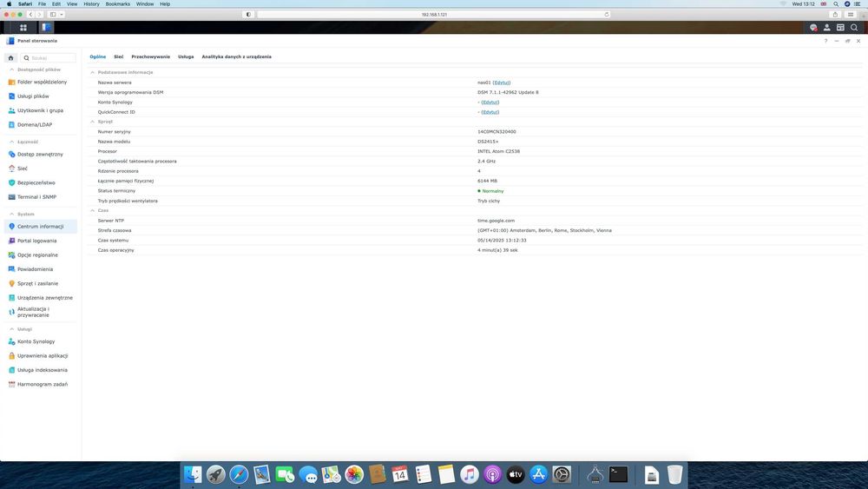The height and width of the screenshot is (489, 868).
Task: Collapse Dostępność plików sidebar group
Action: (11, 69)
